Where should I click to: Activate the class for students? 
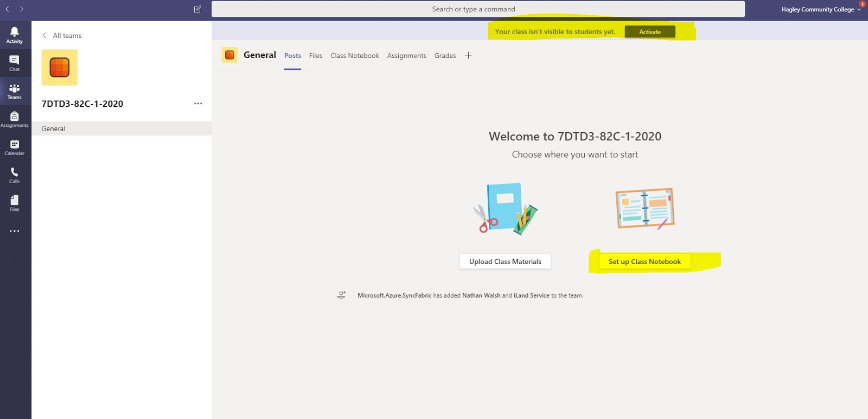pos(650,32)
